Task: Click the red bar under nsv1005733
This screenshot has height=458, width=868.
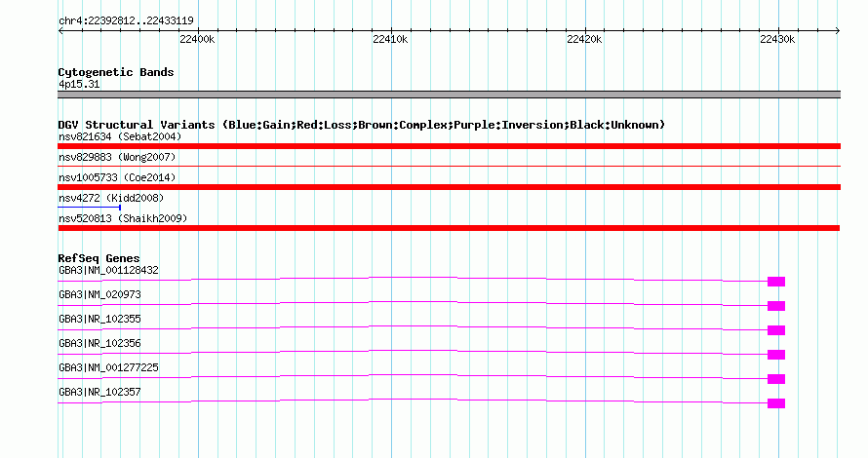Action: (449, 187)
